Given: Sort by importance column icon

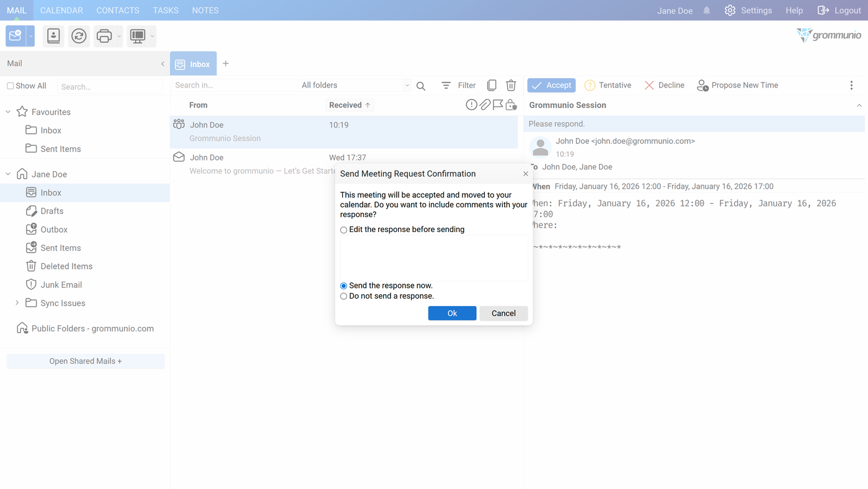Looking at the screenshot, I should [471, 105].
